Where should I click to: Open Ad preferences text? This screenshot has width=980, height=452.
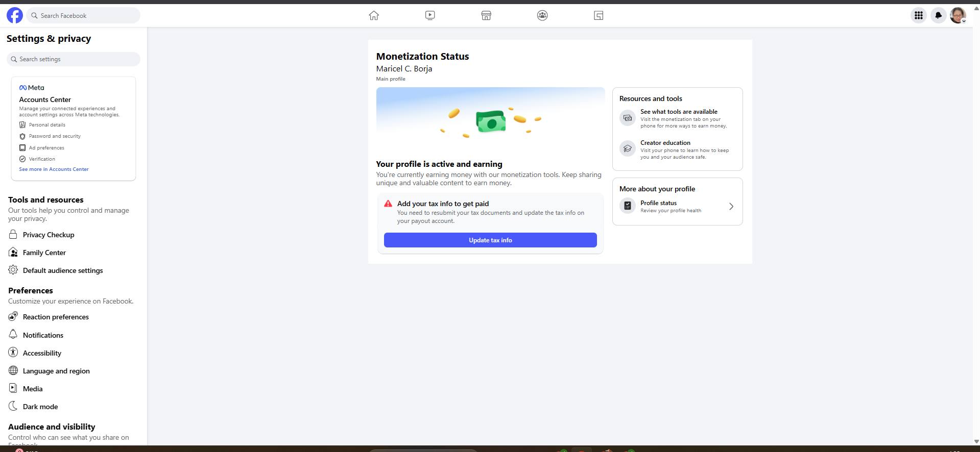tap(46, 148)
